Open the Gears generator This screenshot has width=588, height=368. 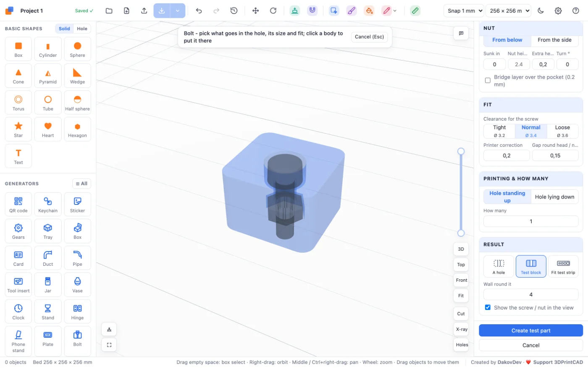tap(18, 231)
